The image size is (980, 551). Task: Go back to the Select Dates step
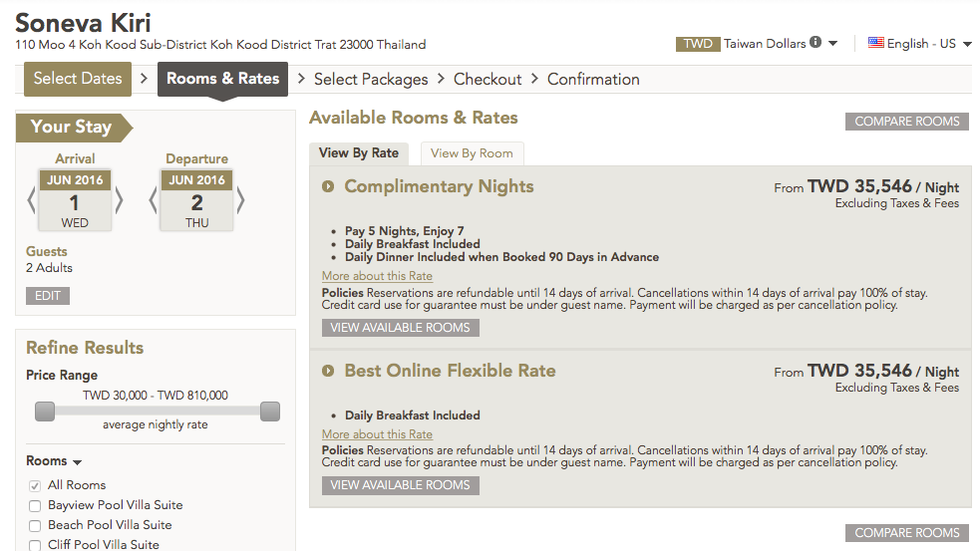tap(78, 79)
